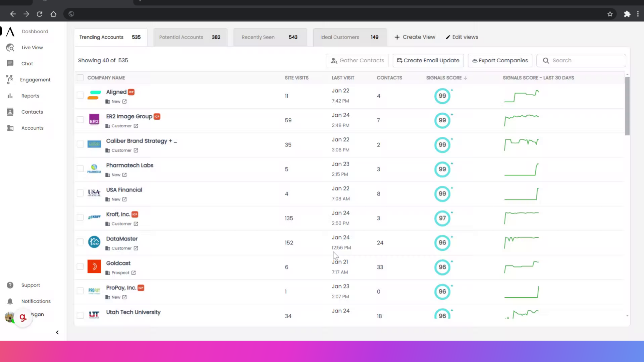Click the Edit views button
This screenshot has height=362, width=644.
click(x=462, y=37)
